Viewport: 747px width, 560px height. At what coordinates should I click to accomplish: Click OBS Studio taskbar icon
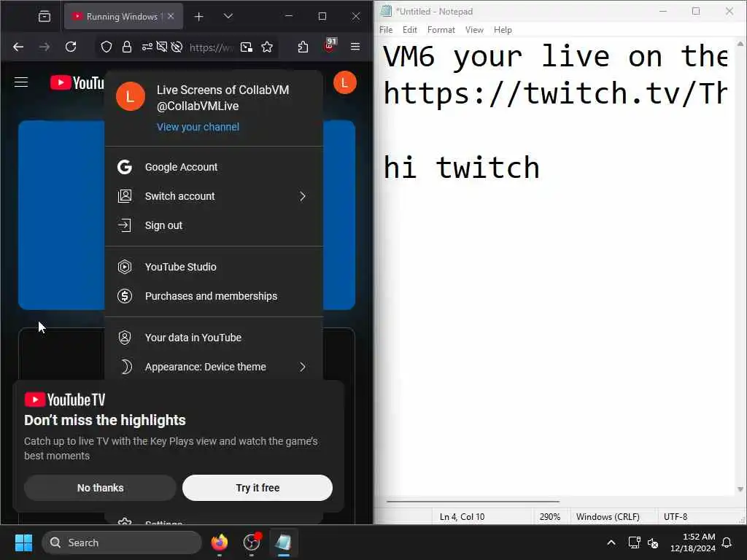tap(252, 542)
